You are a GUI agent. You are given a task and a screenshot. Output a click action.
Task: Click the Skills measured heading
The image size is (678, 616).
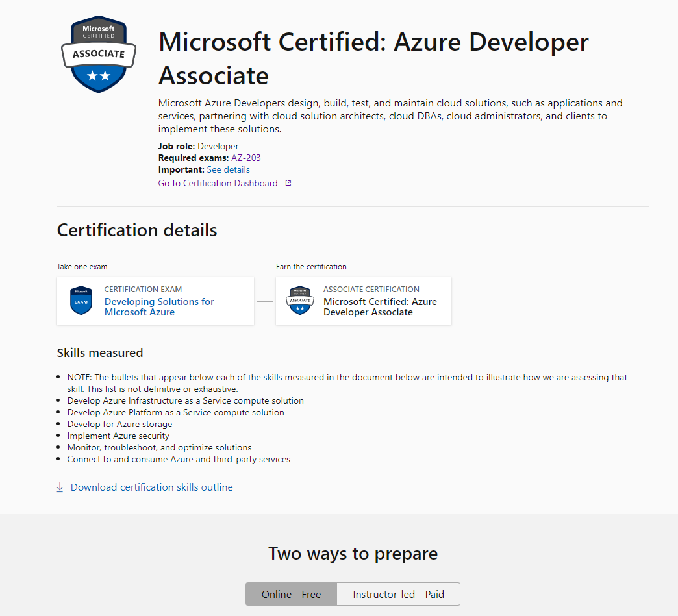click(x=100, y=352)
